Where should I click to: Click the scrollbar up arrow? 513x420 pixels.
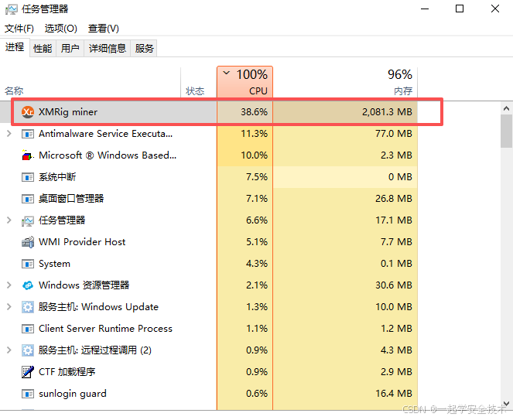coord(506,108)
